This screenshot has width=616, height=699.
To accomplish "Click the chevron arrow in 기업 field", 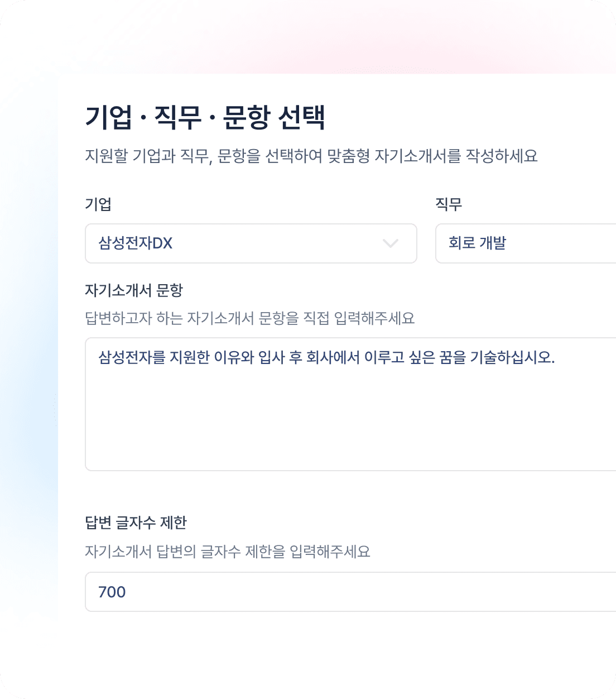I will coord(391,243).
